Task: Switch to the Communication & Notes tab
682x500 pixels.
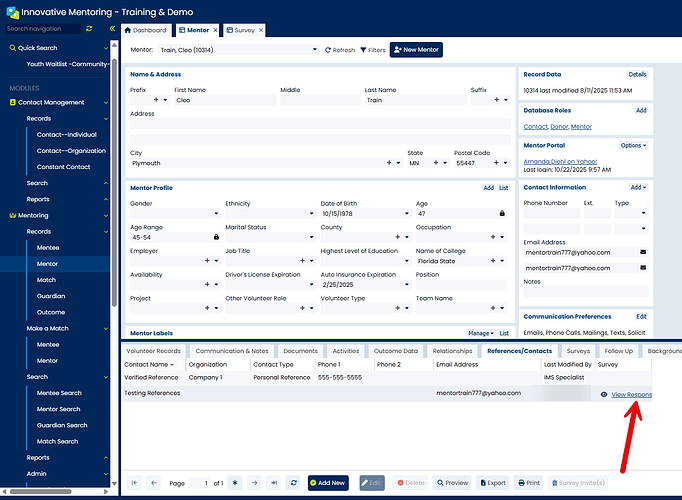Action: click(232, 351)
